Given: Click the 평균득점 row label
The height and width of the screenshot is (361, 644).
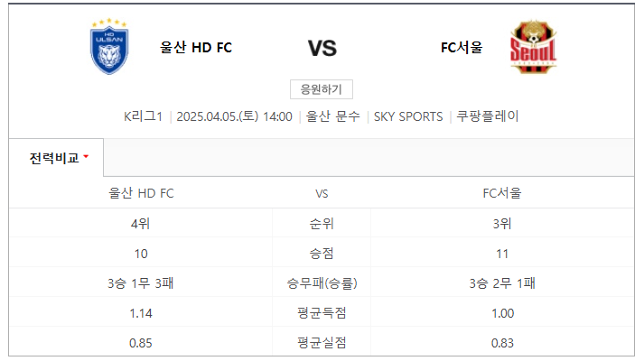Looking at the screenshot, I should pos(322,313).
